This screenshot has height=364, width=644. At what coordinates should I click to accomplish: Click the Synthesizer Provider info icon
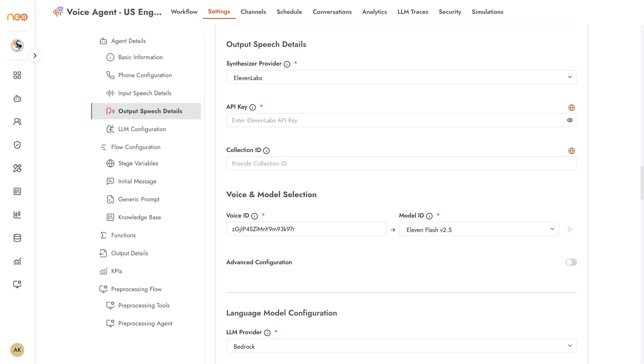point(287,64)
